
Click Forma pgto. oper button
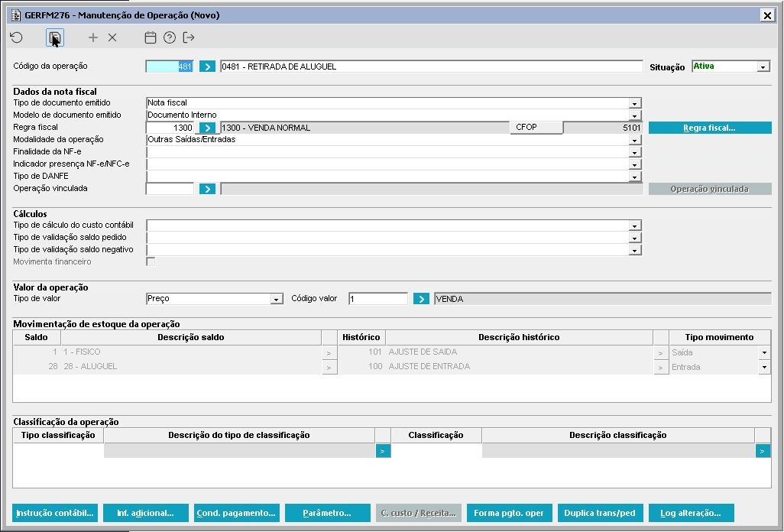509,513
